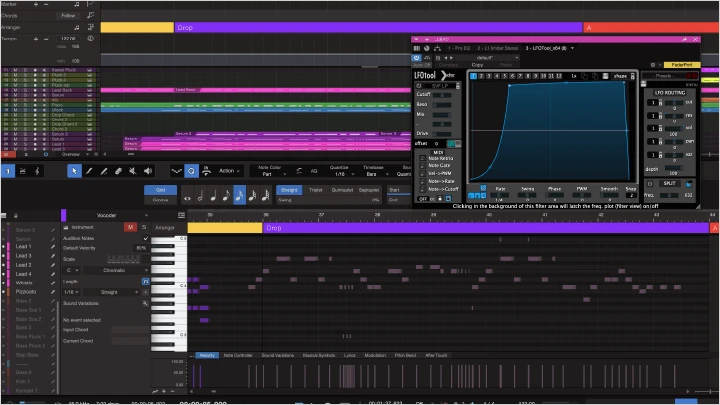Choose the half note quantize value

200,196
